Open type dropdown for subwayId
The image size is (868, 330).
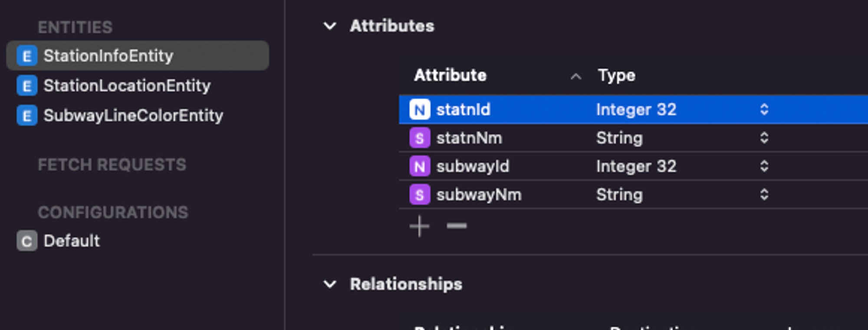[x=764, y=166]
